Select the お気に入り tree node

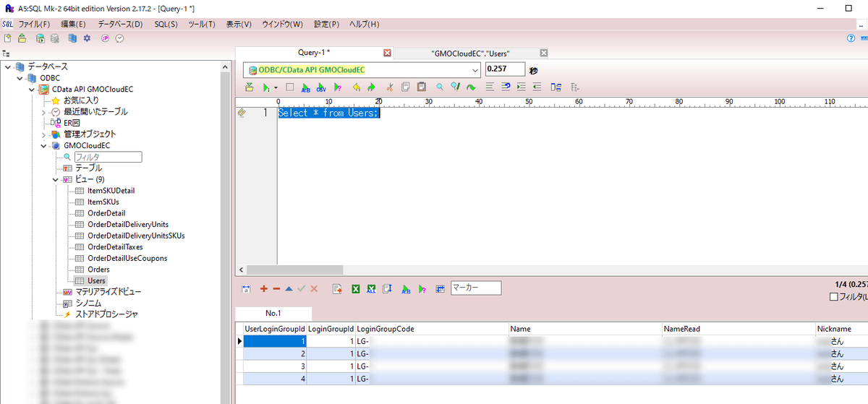(81, 100)
